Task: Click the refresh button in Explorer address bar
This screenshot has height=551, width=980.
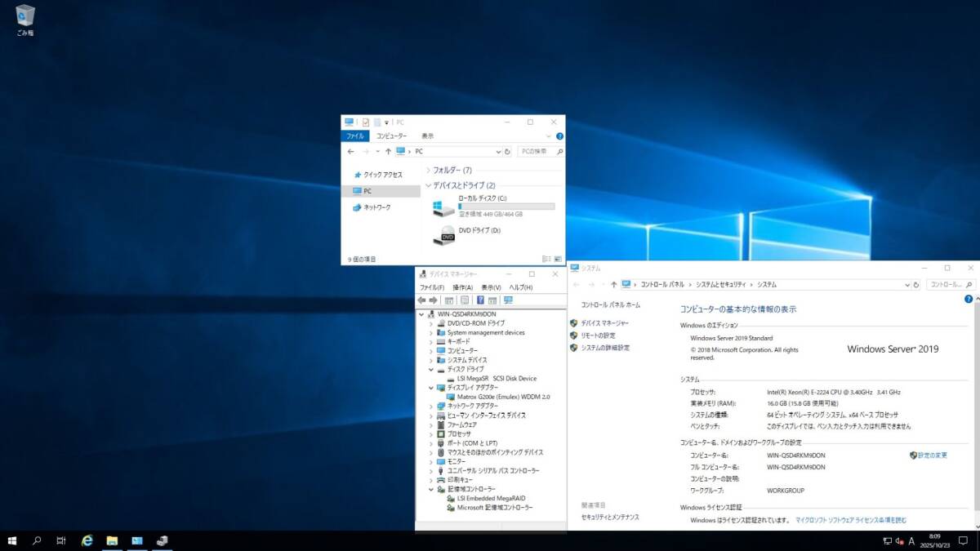Action: coord(507,152)
